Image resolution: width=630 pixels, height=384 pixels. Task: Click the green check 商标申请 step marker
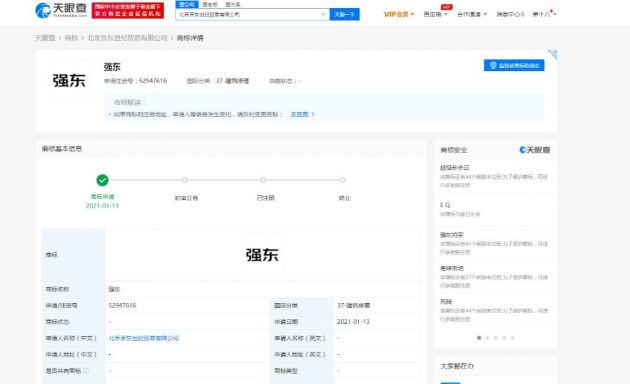click(102, 180)
